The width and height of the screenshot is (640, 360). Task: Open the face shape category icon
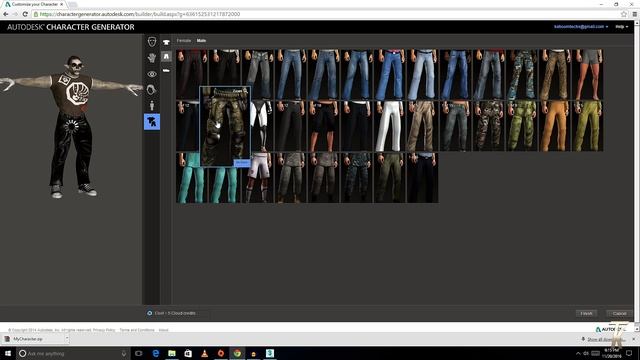click(152, 42)
